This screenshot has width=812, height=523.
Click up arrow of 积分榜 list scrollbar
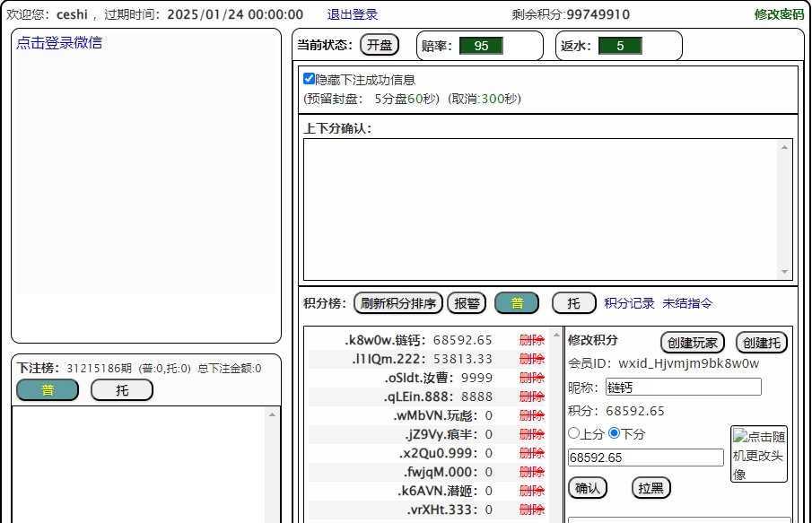(x=556, y=335)
